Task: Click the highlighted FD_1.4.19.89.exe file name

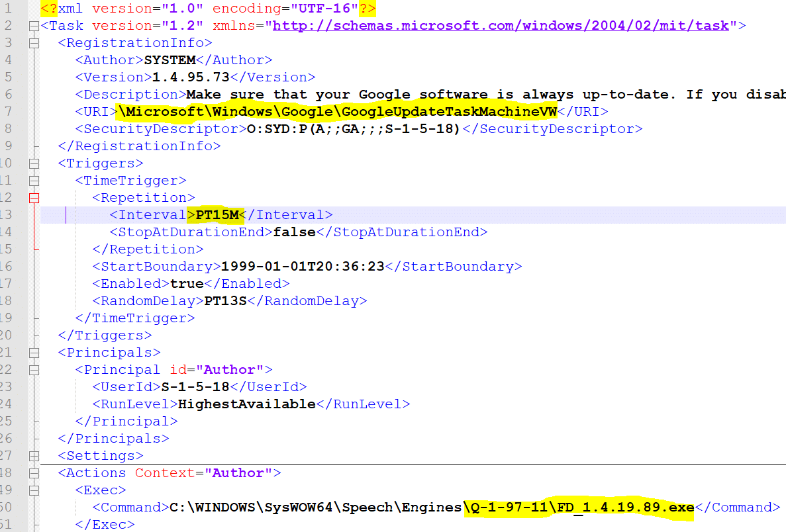Action: (x=626, y=508)
